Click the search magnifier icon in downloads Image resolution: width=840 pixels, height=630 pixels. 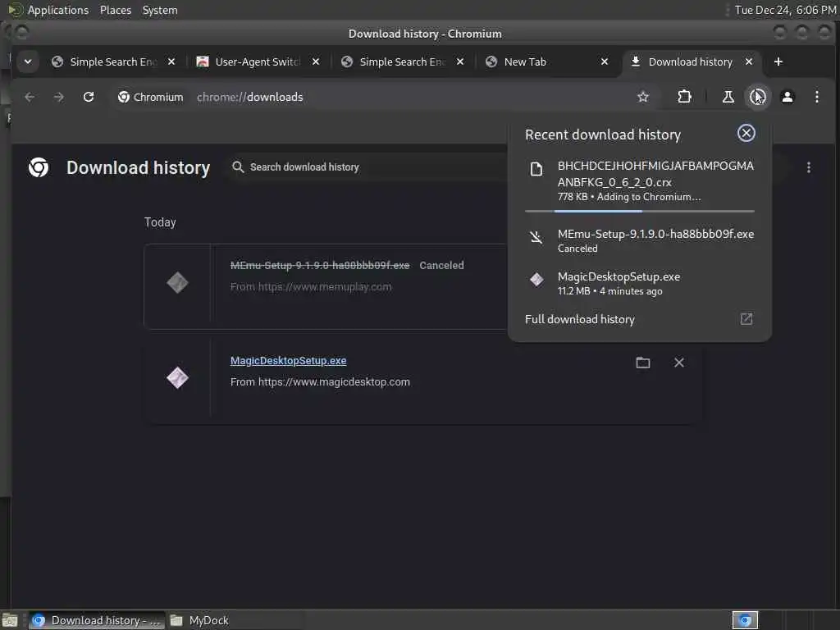[238, 167]
